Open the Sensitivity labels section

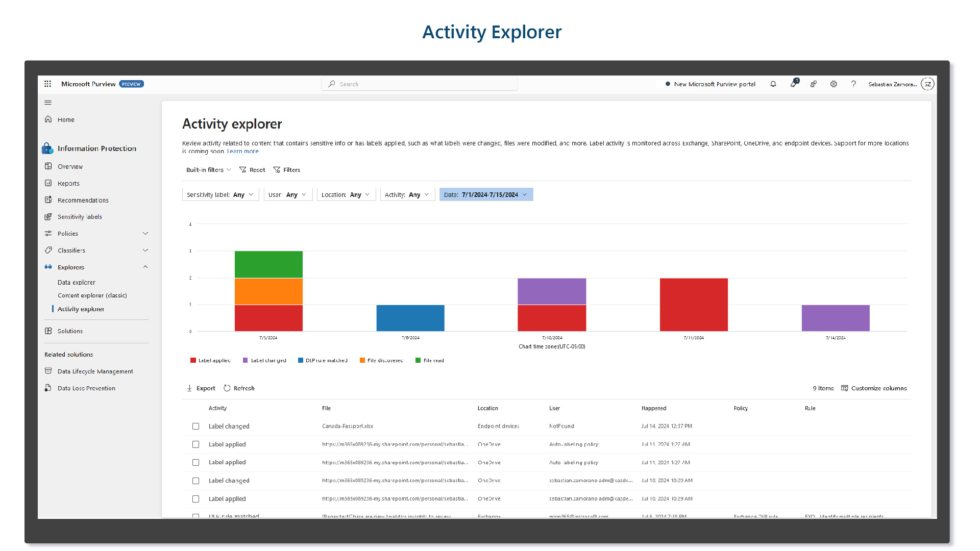pos(80,216)
